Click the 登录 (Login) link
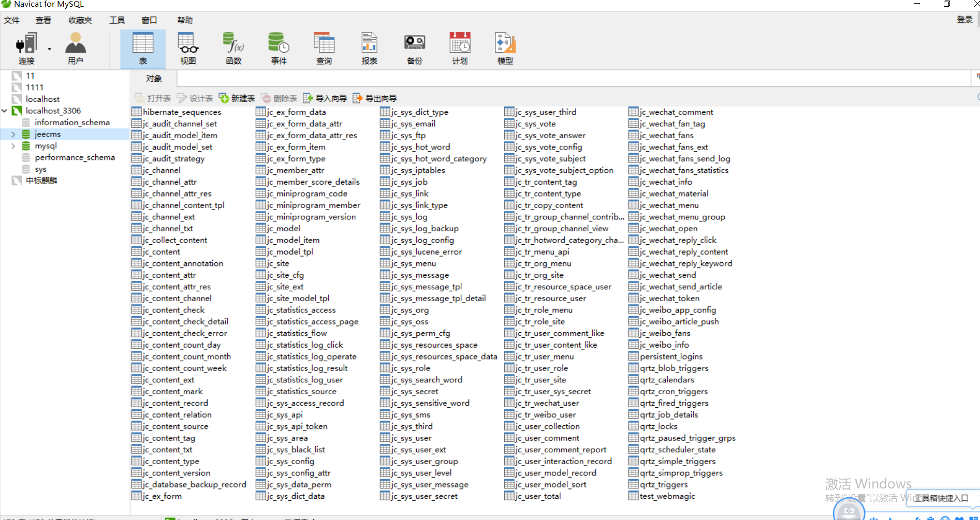Image resolution: width=980 pixels, height=520 pixels. (x=964, y=20)
